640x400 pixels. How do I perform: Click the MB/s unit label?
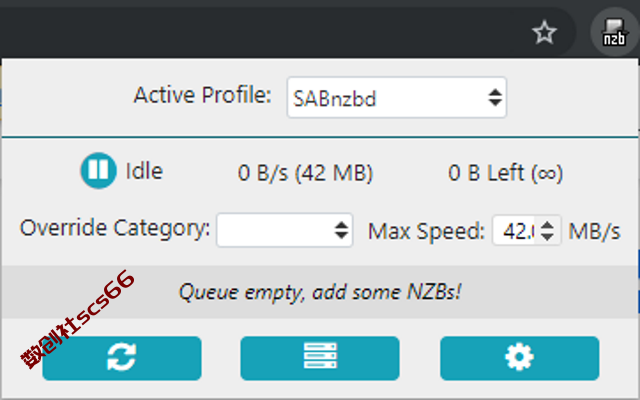click(595, 231)
